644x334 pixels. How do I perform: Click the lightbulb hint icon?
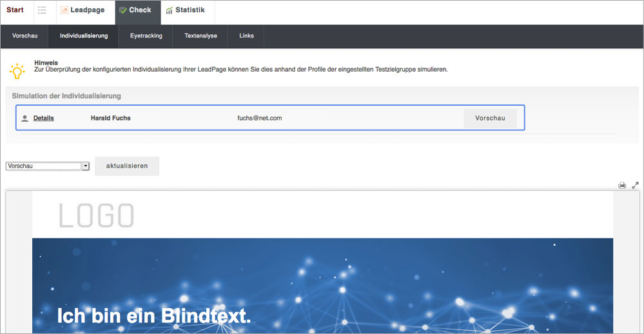pos(17,70)
